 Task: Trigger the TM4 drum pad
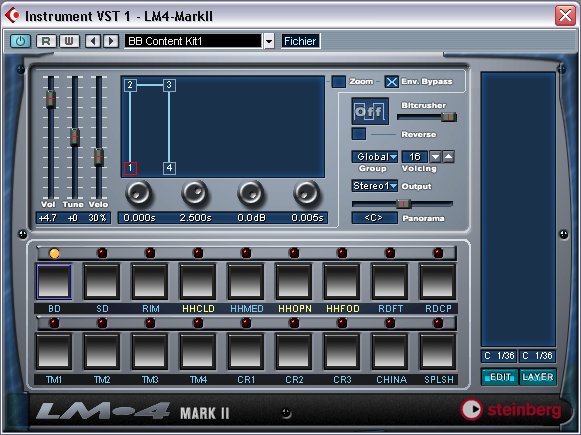197,351
